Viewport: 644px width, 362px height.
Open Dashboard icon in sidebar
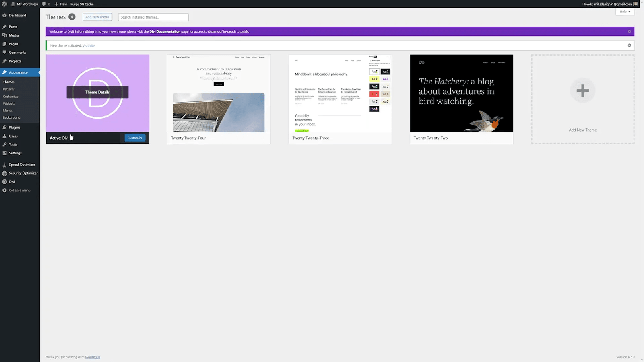point(4,15)
